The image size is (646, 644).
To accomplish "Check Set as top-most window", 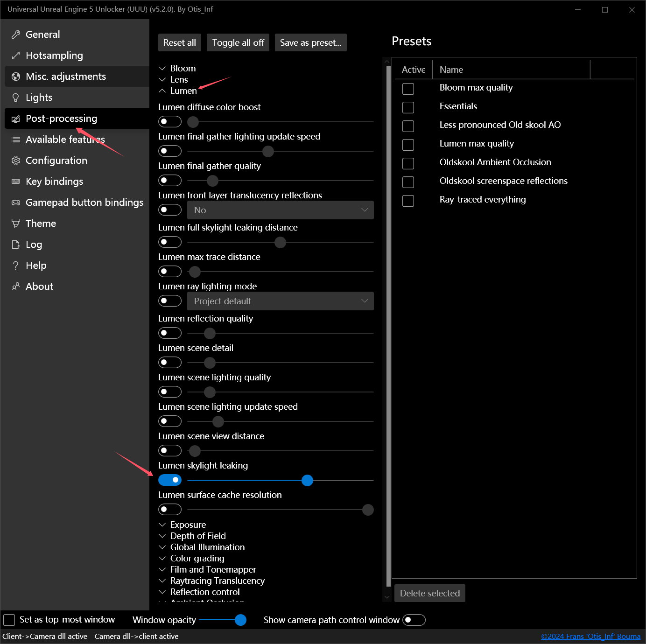I will 9,620.
